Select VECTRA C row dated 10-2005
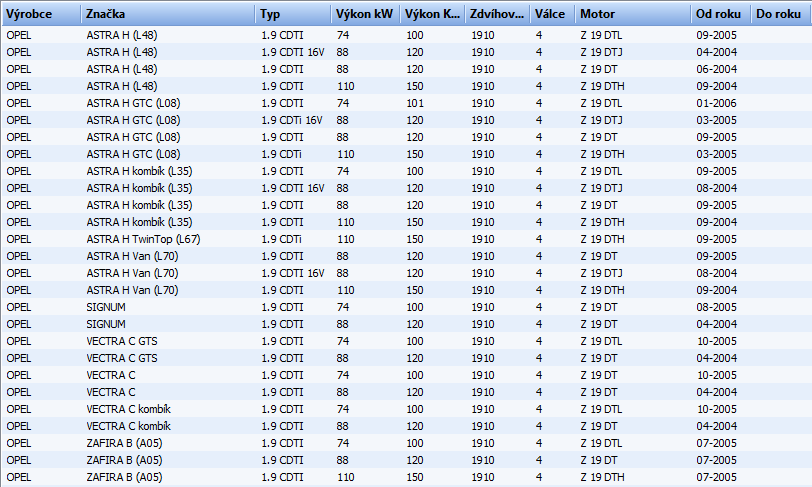 coord(406,375)
